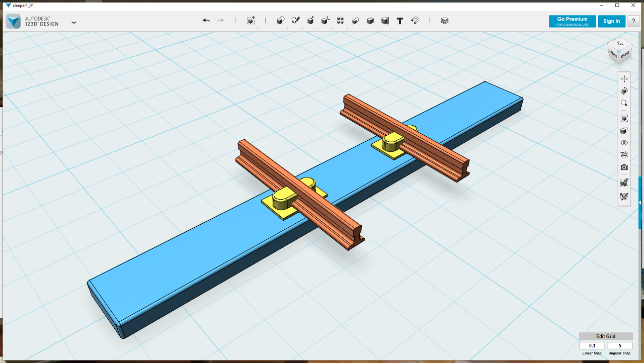Open the Transform tool

tap(251, 21)
